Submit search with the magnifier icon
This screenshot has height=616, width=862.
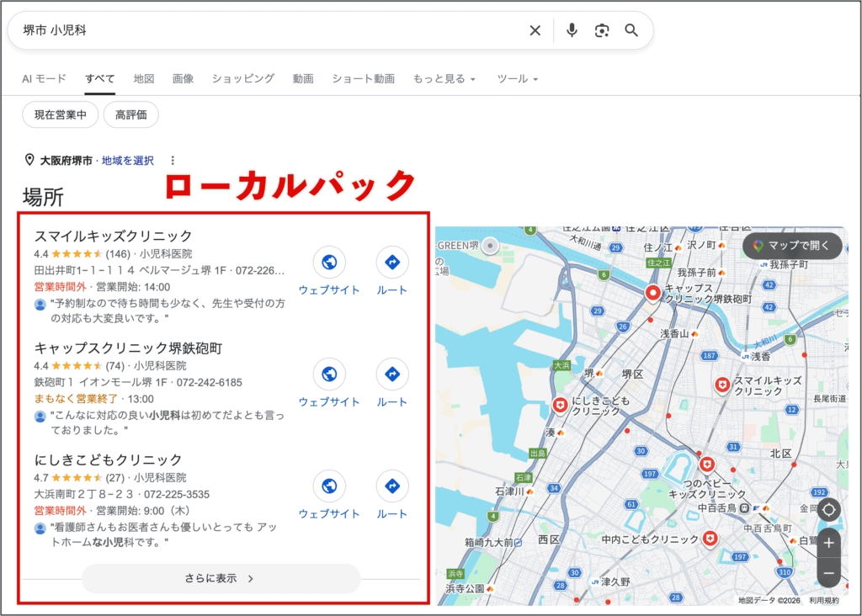pyautogui.click(x=631, y=30)
